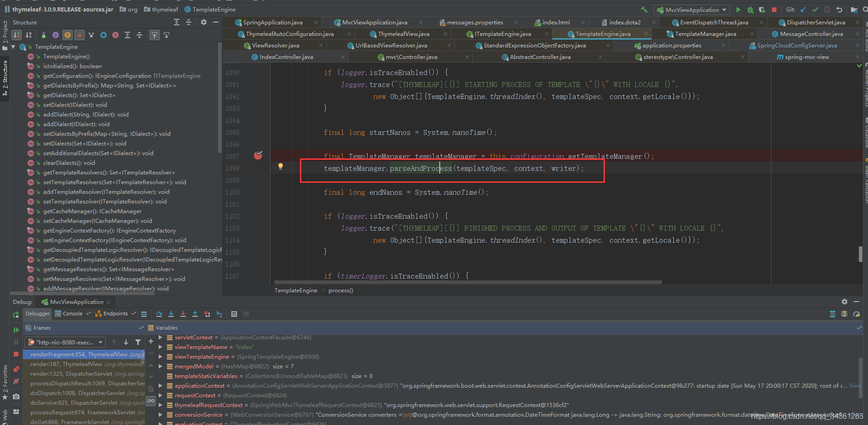868x425 pixels.
Task: Click the breakpoint marker on line 1097
Action: (x=258, y=155)
